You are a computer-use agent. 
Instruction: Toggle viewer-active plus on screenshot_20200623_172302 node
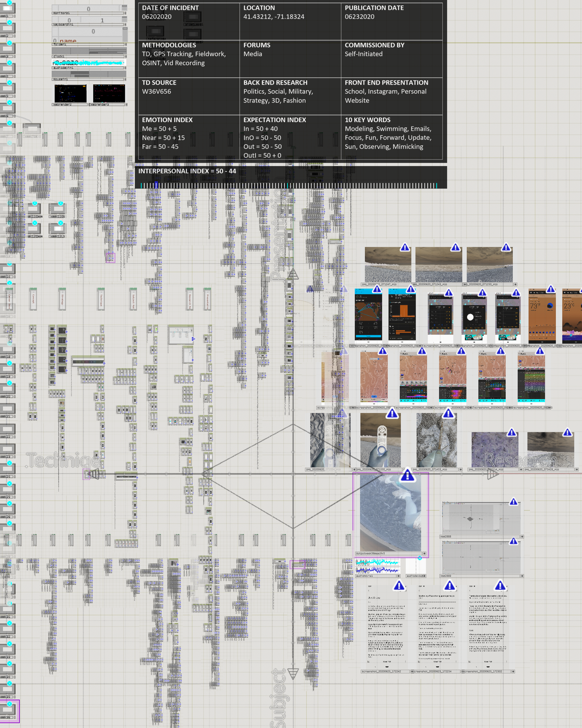pos(513,672)
